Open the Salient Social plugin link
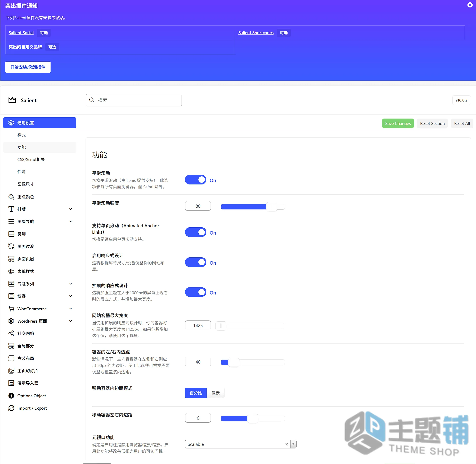 click(x=21, y=33)
